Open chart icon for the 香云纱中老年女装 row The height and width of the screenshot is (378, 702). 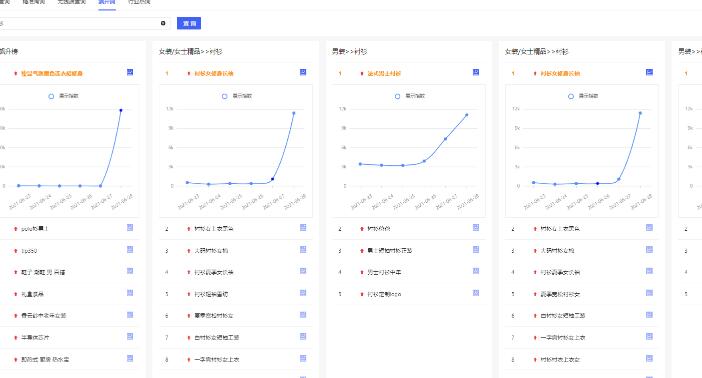click(x=130, y=315)
